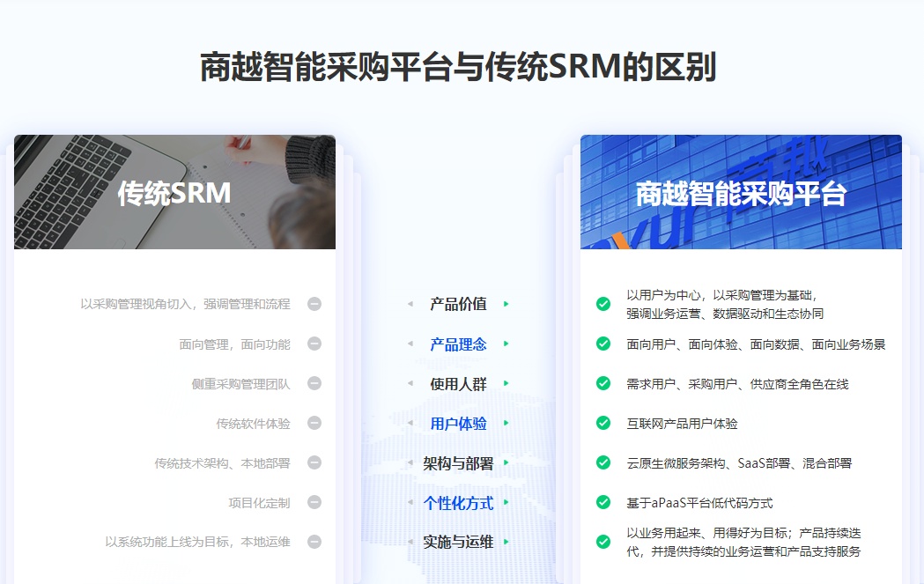Click minus icon next to 传统软件体验

pyautogui.click(x=314, y=423)
